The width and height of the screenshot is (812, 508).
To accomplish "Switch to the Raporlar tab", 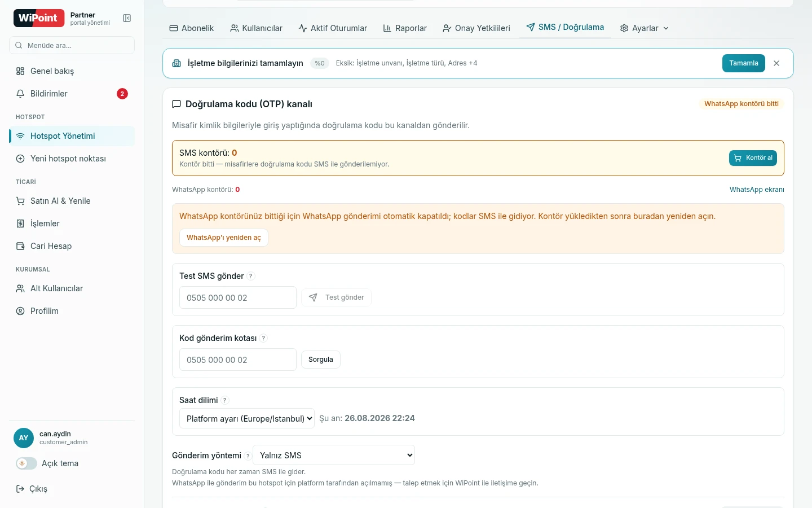I will pyautogui.click(x=405, y=28).
